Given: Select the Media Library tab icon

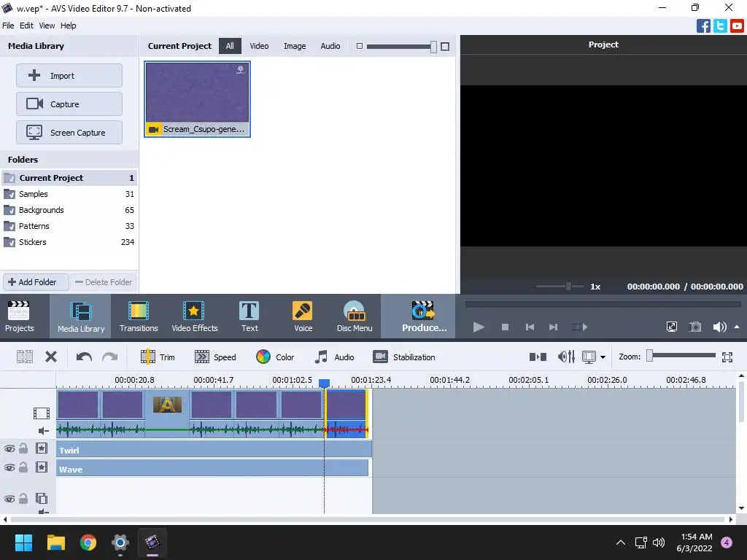Looking at the screenshot, I should pyautogui.click(x=81, y=316).
